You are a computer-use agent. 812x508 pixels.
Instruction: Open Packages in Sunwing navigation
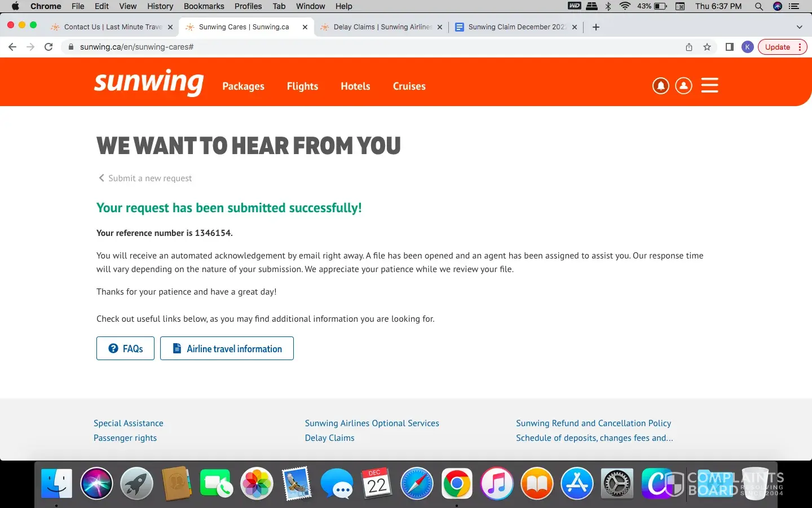243,86
